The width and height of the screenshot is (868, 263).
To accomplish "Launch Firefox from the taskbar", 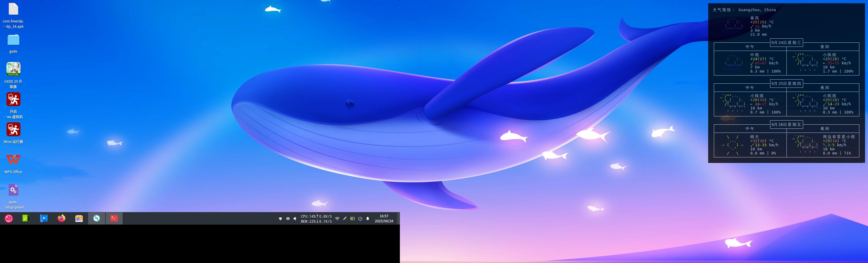I will pyautogui.click(x=61, y=219).
